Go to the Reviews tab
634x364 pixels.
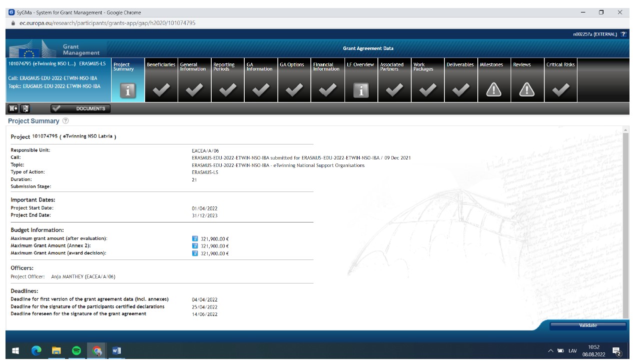tap(526, 79)
